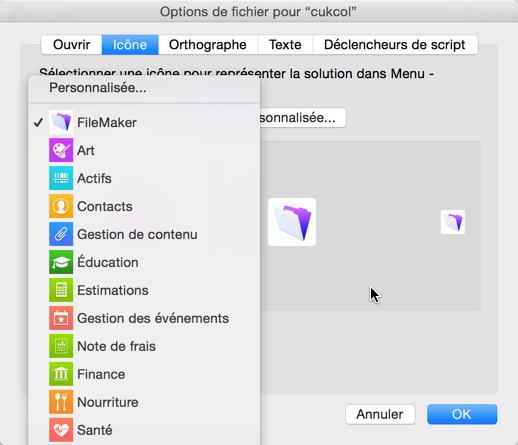Image resolution: width=518 pixels, height=445 pixels.
Task: Open the Orthographe tab
Action: coord(208,45)
